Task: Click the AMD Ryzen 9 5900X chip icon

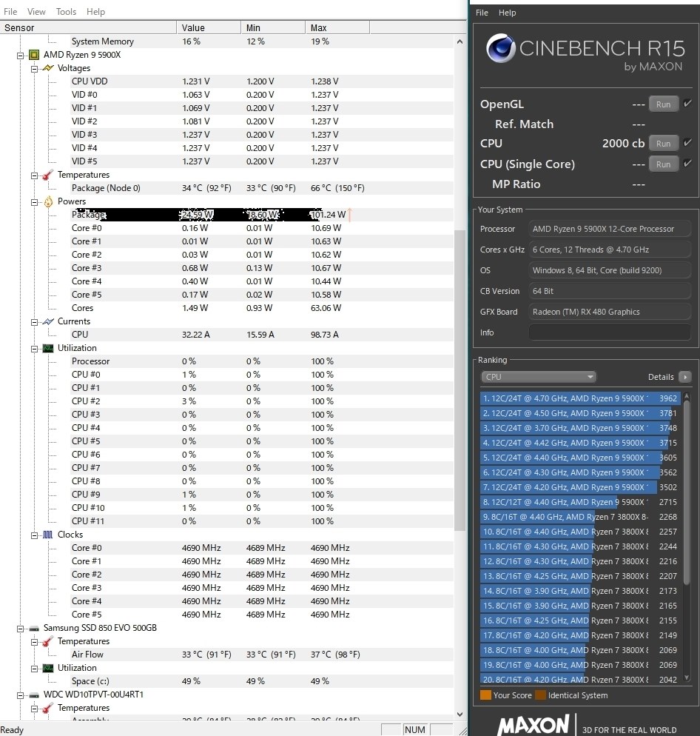Action: (34, 55)
